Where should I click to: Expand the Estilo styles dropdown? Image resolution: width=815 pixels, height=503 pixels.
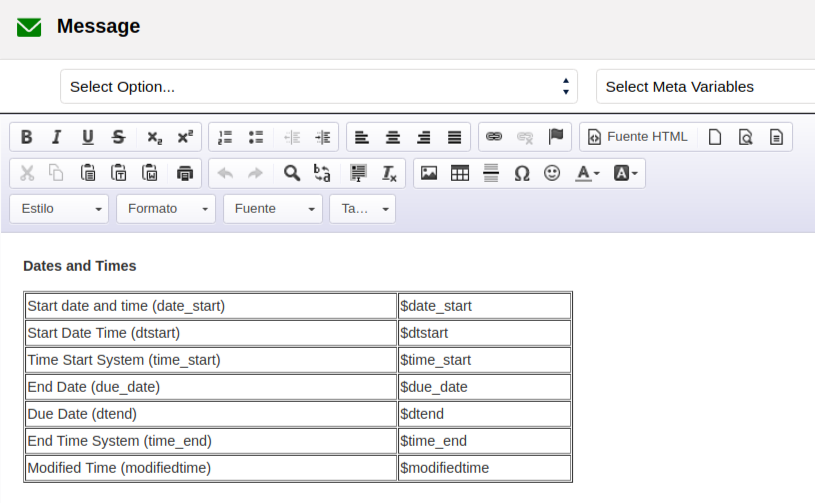tap(59, 209)
